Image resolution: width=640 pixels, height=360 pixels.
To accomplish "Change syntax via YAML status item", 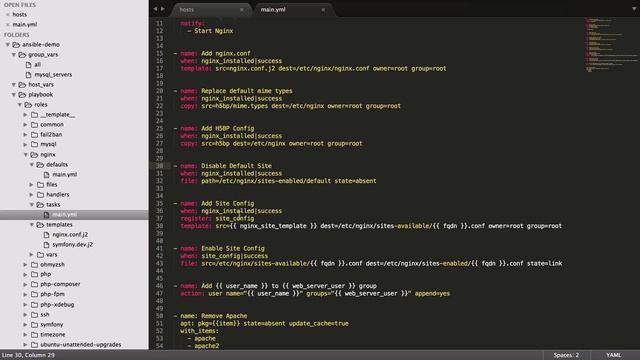I will point(613,355).
